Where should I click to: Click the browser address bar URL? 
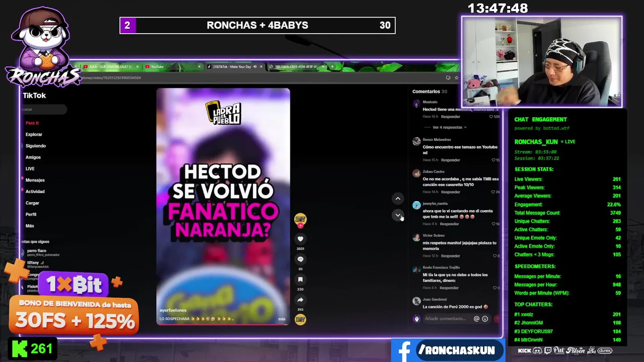pos(111,78)
